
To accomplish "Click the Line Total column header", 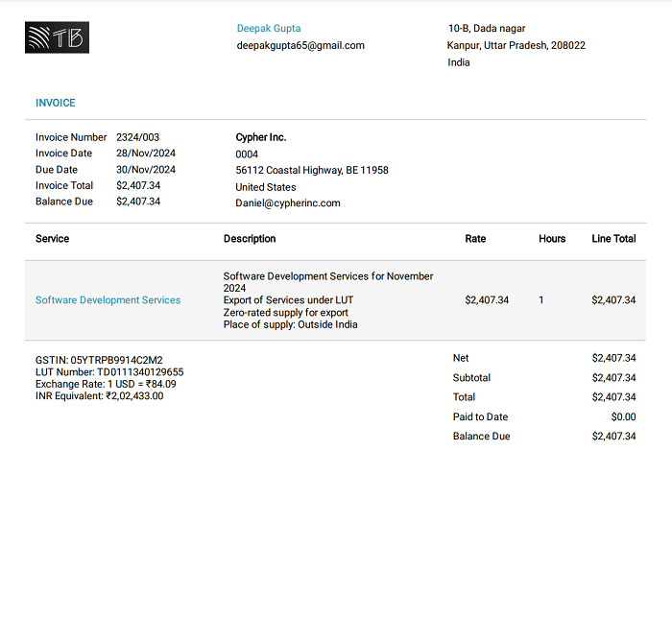I will point(613,239).
